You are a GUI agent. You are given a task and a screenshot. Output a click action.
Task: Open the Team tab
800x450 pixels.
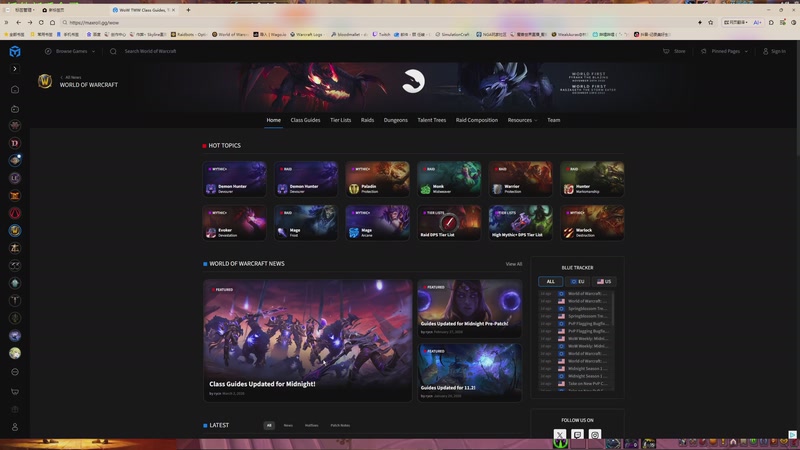[554, 120]
